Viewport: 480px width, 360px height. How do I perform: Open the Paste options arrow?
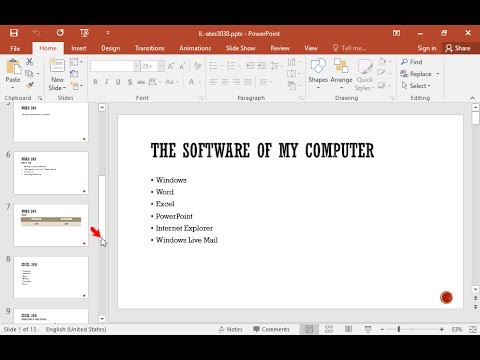click(x=13, y=88)
